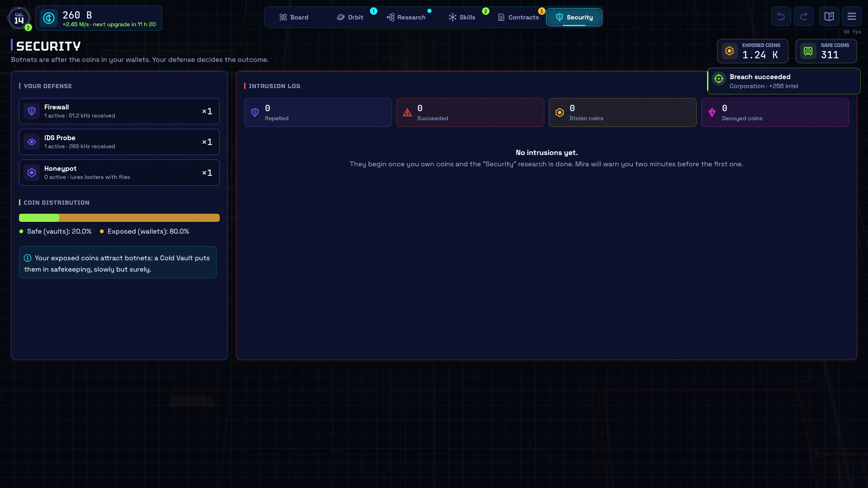
Task: Click the '1.24 K' exposed coins value
Action: [760, 55]
